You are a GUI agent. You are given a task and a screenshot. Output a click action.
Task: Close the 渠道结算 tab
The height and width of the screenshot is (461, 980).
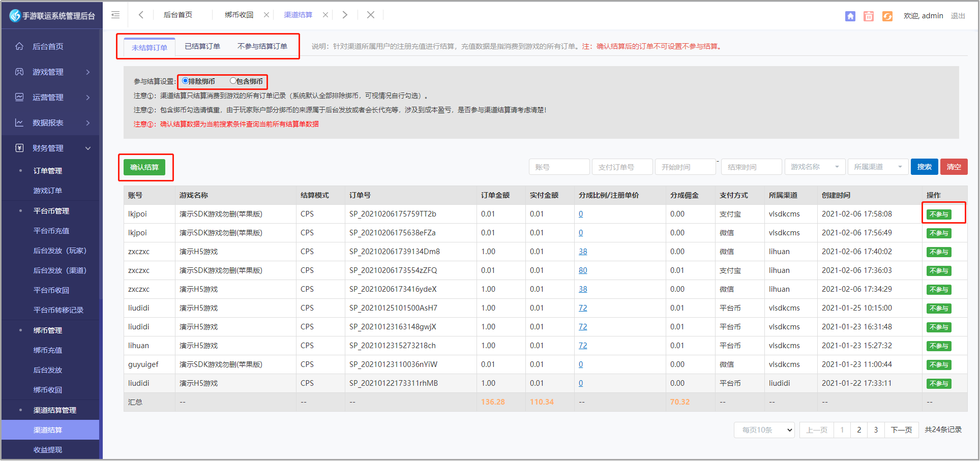click(x=325, y=15)
